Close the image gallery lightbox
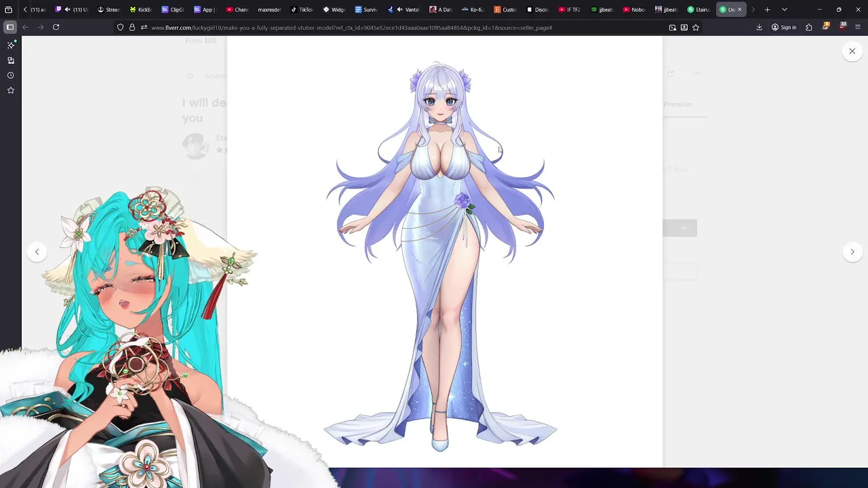Screen dimensions: 868x488 (852, 51)
